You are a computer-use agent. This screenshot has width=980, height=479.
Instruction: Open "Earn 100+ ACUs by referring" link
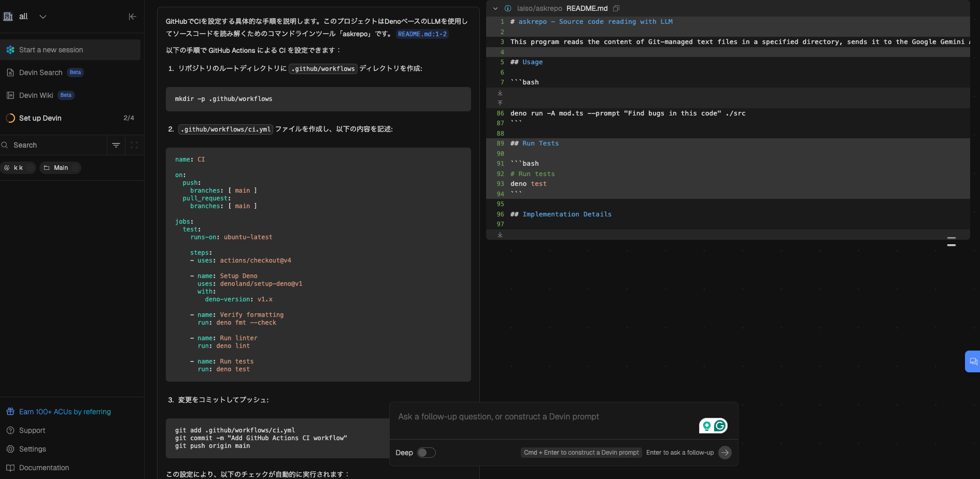(x=65, y=412)
